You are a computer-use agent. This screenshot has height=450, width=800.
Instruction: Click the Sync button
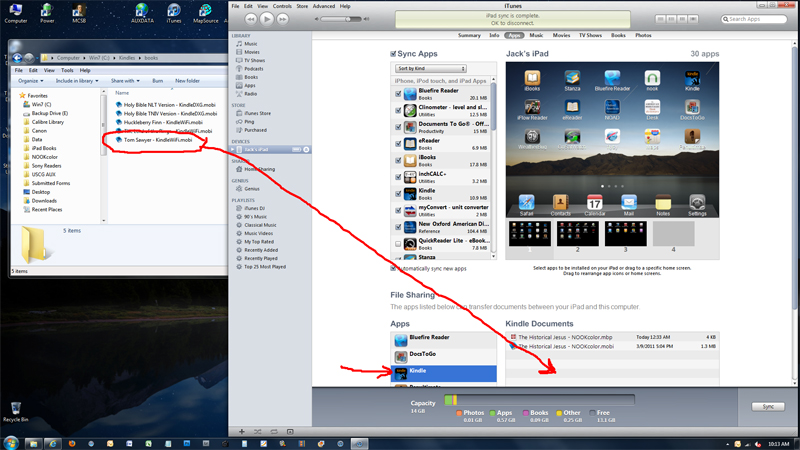[x=768, y=407]
